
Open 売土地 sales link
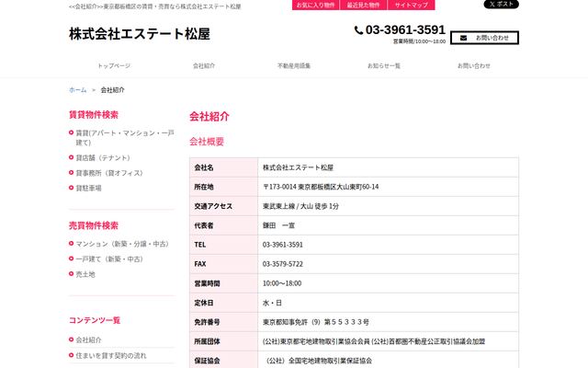point(85,274)
